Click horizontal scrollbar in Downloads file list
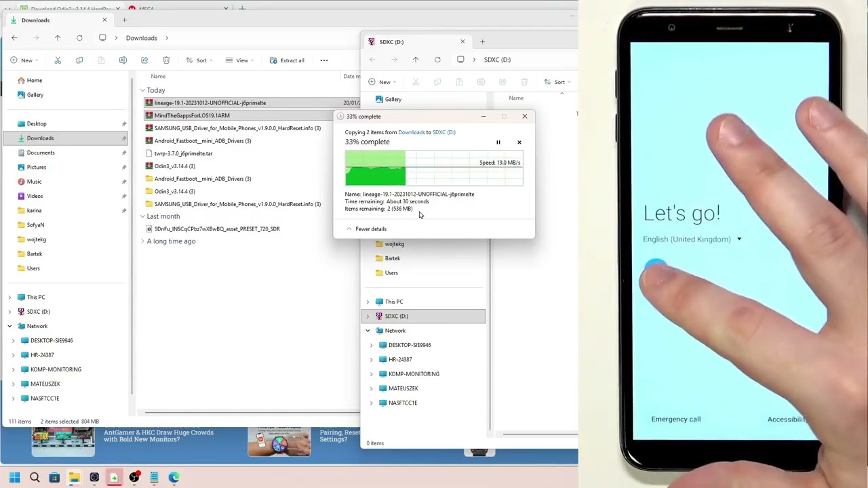Viewport: 868px width, 488px height. coord(251,412)
